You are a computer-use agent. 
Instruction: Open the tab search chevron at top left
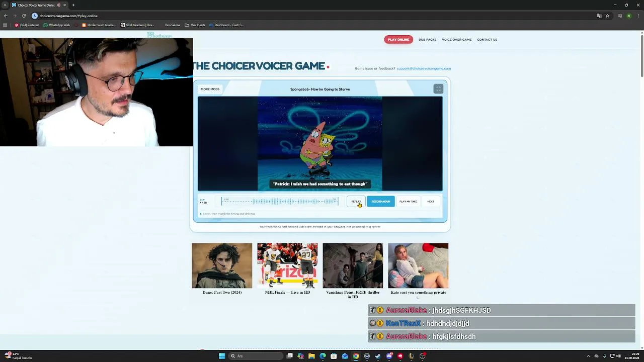(5, 5)
